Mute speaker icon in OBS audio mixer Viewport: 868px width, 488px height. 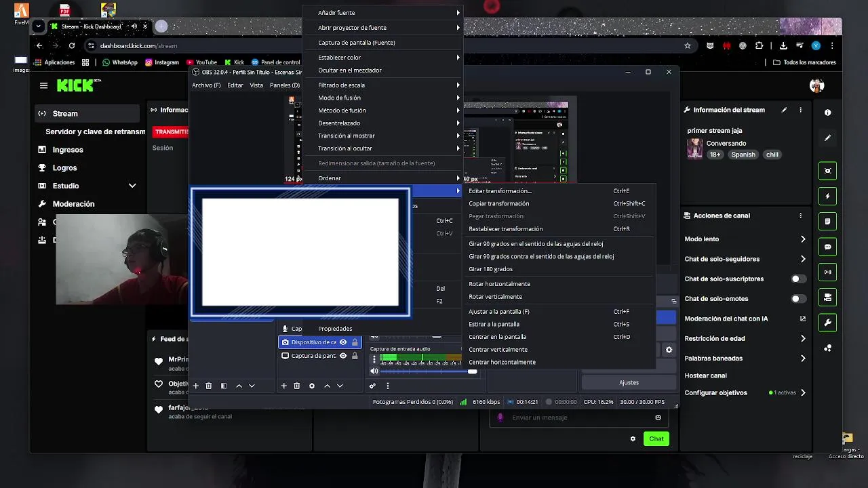374,371
